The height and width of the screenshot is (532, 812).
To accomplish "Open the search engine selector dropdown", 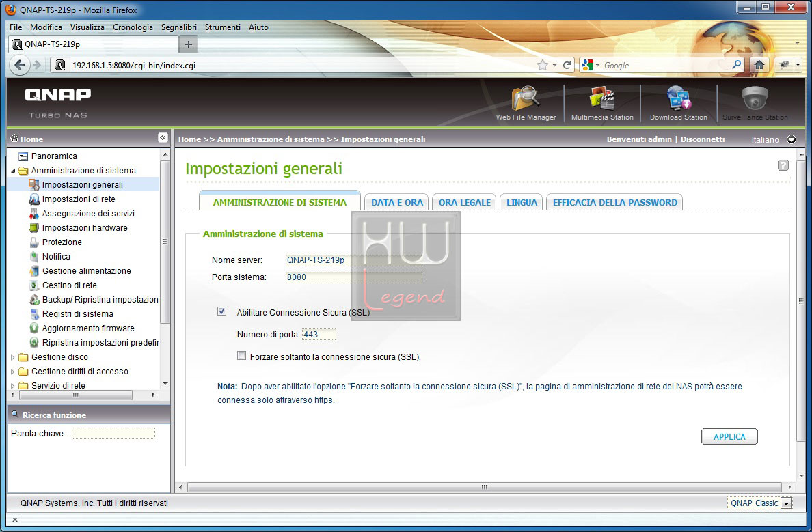I will point(597,65).
